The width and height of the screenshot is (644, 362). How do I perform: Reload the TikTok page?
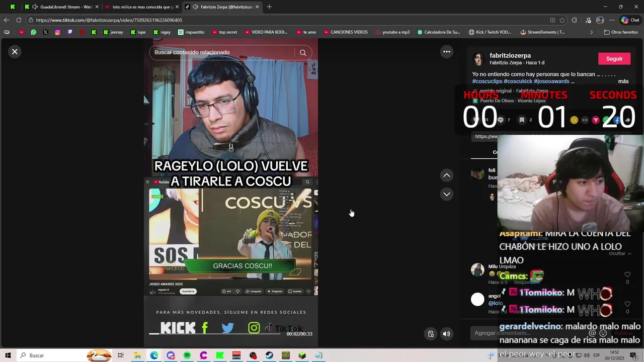(19, 20)
